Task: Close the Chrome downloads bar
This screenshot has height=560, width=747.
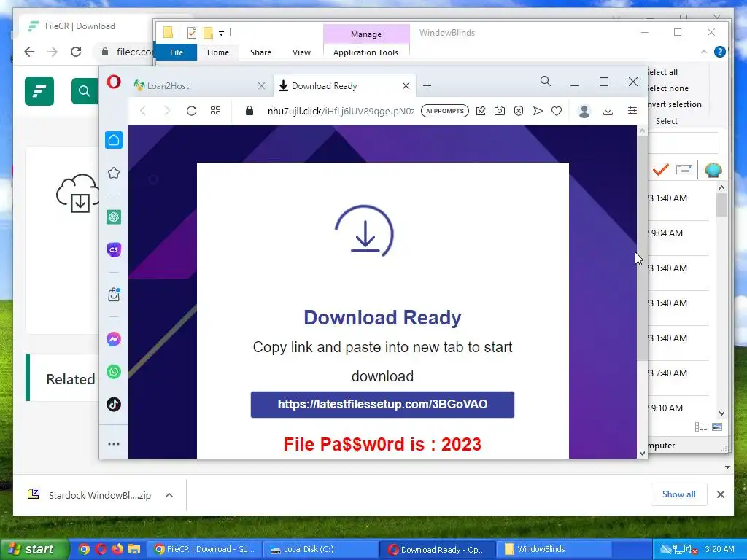Action: [x=720, y=495]
